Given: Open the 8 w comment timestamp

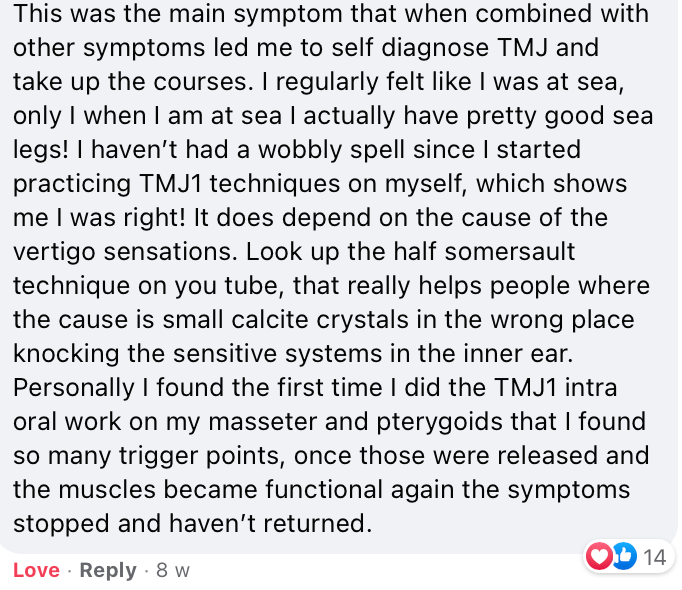Looking at the screenshot, I should coord(173,570).
